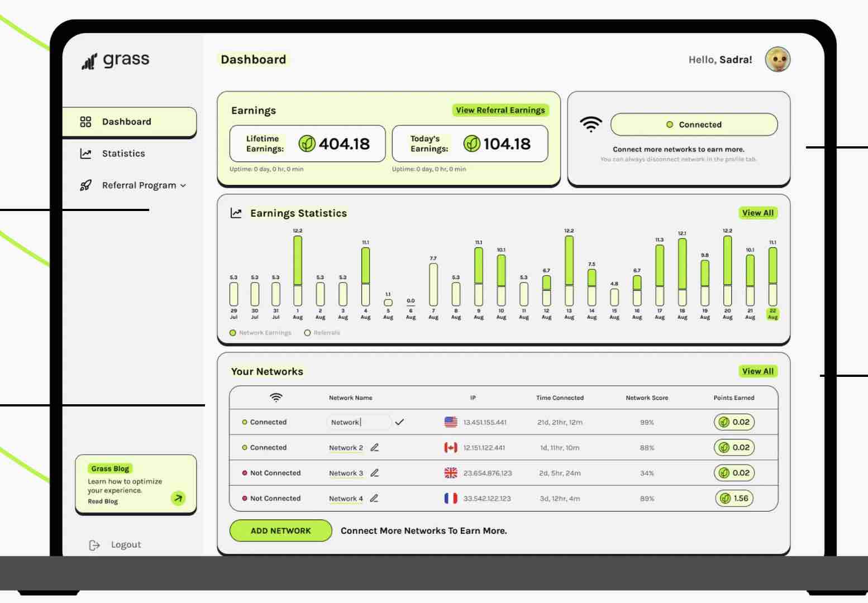Toggle the Network Earnings legend option
This screenshot has height=603, width=868.
coord(233,333)
